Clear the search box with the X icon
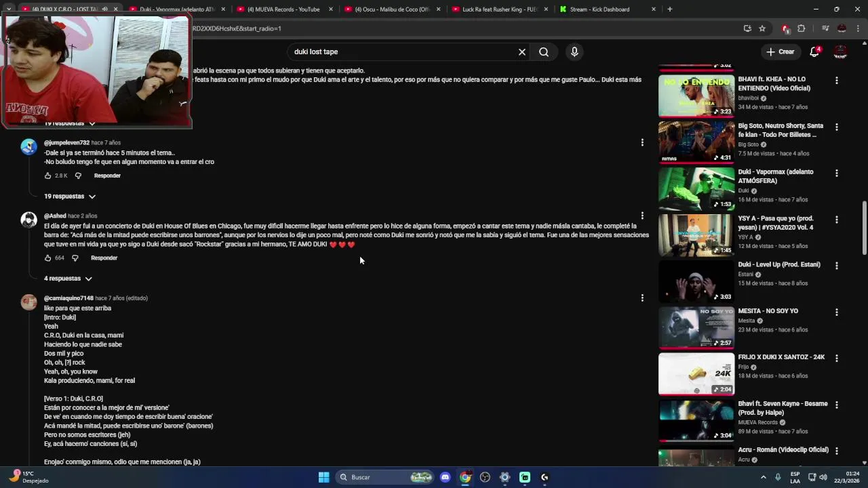Image resolution: width=868 pixels, height=488 pixels. pyautogui.click(x=522, y=52)
